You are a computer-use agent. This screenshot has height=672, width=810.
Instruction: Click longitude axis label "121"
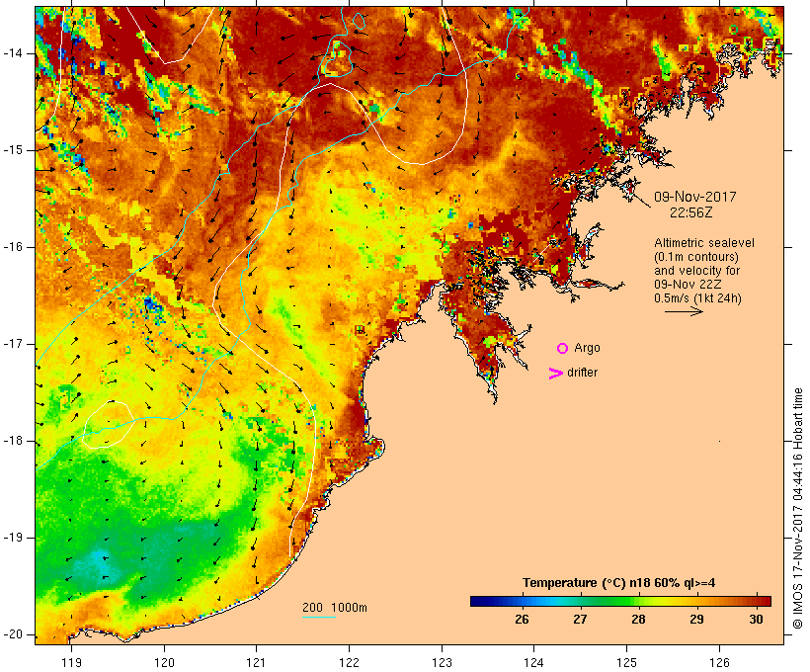coord(256,662)
